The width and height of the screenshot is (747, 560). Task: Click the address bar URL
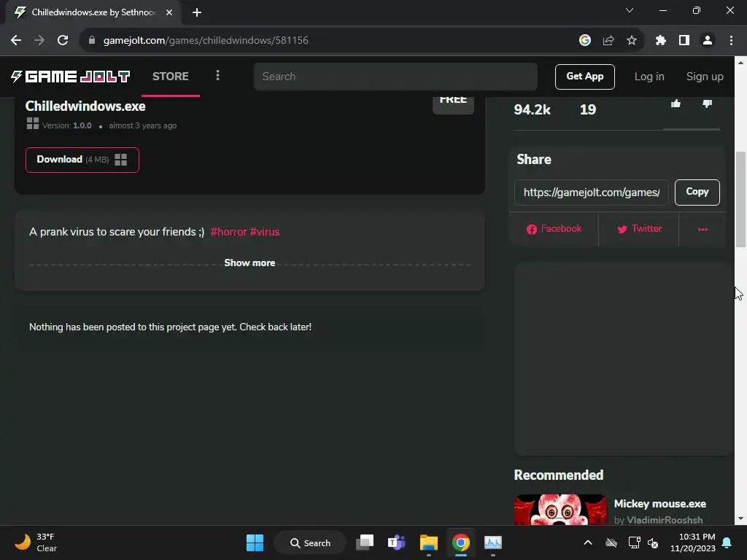pyautogui.click(x=206, y=41)
